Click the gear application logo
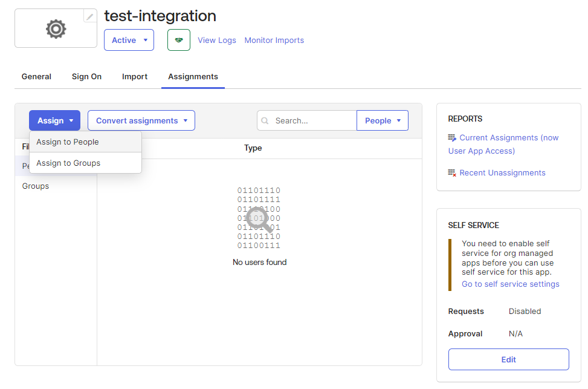 pos(56,29)
